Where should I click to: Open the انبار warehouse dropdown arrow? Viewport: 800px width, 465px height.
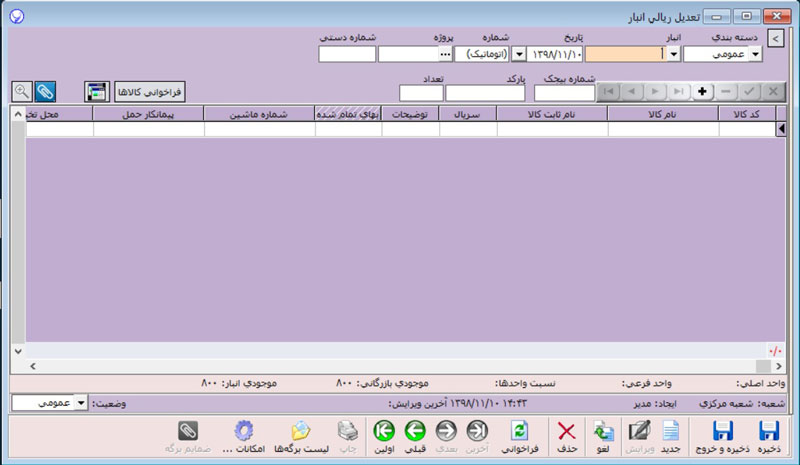coord(675,55)
